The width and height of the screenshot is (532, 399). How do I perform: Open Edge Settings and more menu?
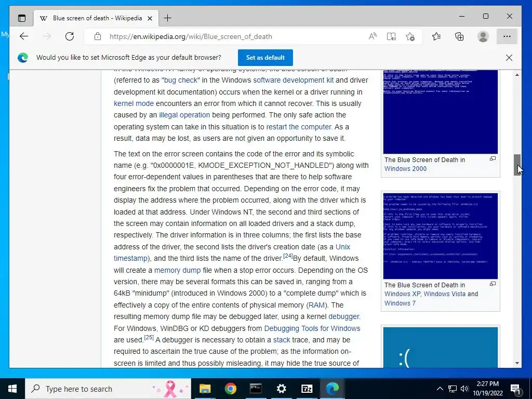(507, 36)
